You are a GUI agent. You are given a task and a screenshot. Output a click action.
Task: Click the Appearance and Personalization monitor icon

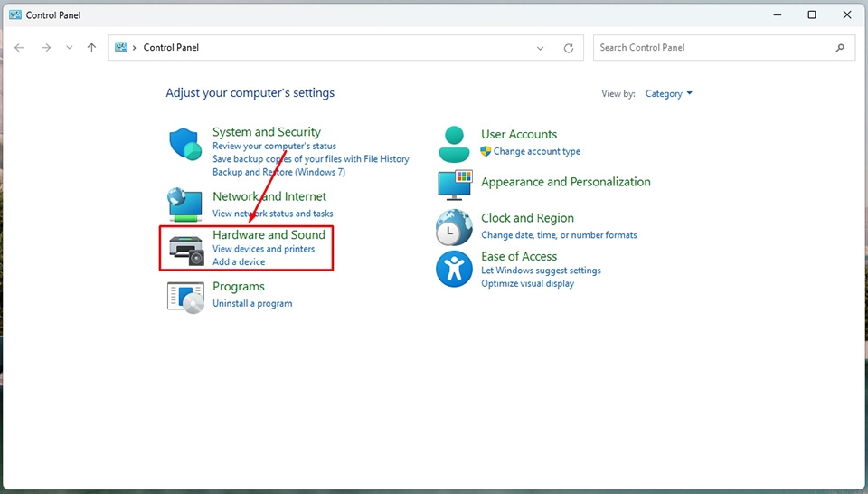point(455,185)
